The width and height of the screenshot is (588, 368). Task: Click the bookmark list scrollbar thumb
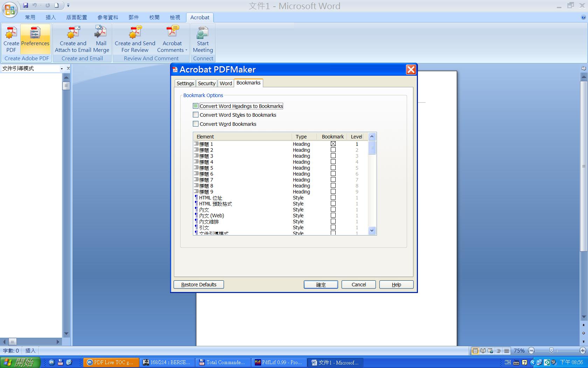tap(372, 148)
